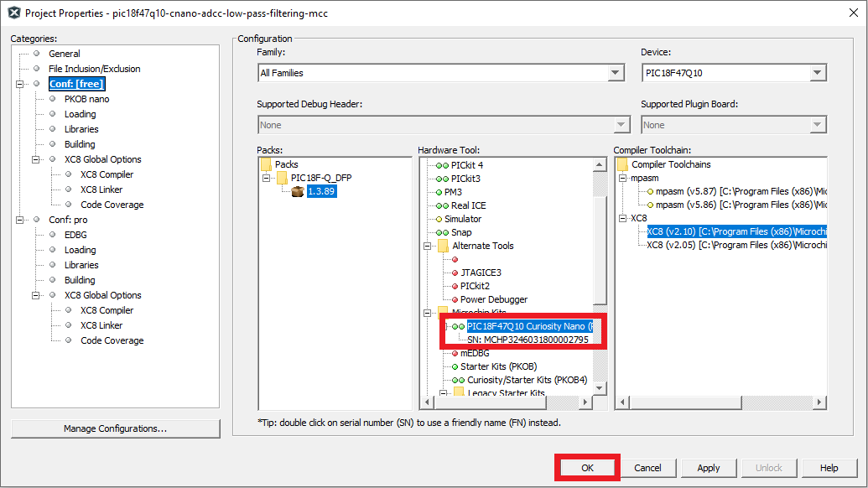Viewport: 868px width, 488px height.
Task: Collapse the XC8 toolchain node
Action: (x=623, y=219)
